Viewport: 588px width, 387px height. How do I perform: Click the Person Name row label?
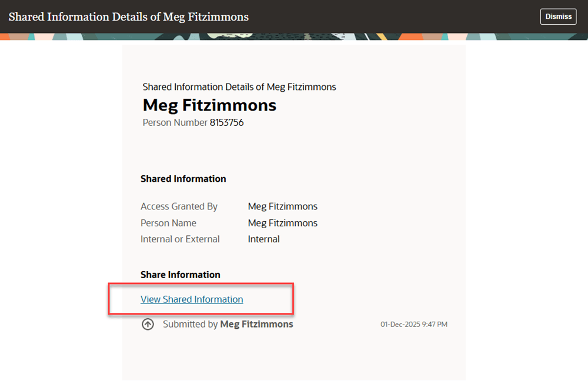click(168, 222)
